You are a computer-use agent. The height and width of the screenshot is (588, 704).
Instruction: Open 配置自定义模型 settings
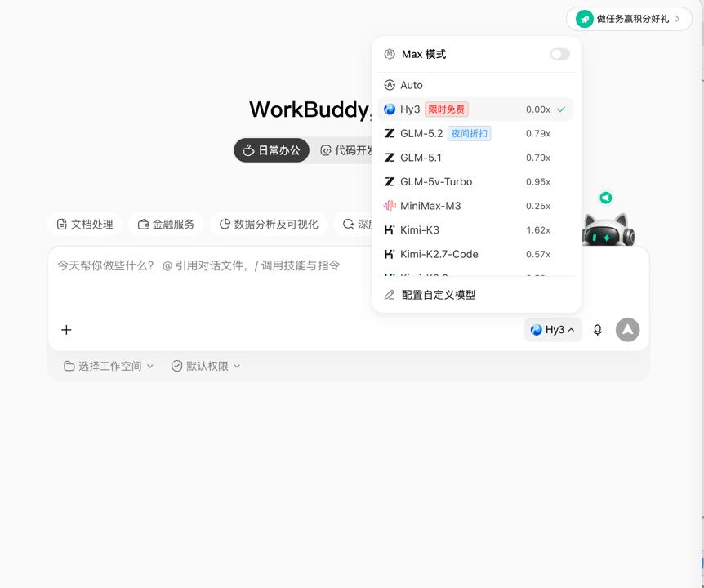pyautogui.click(x=475, y=295)
